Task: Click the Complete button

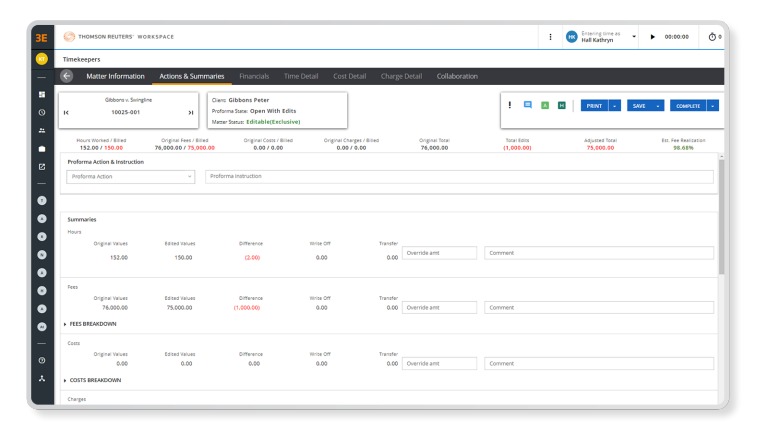Action: tap(688, 105)
